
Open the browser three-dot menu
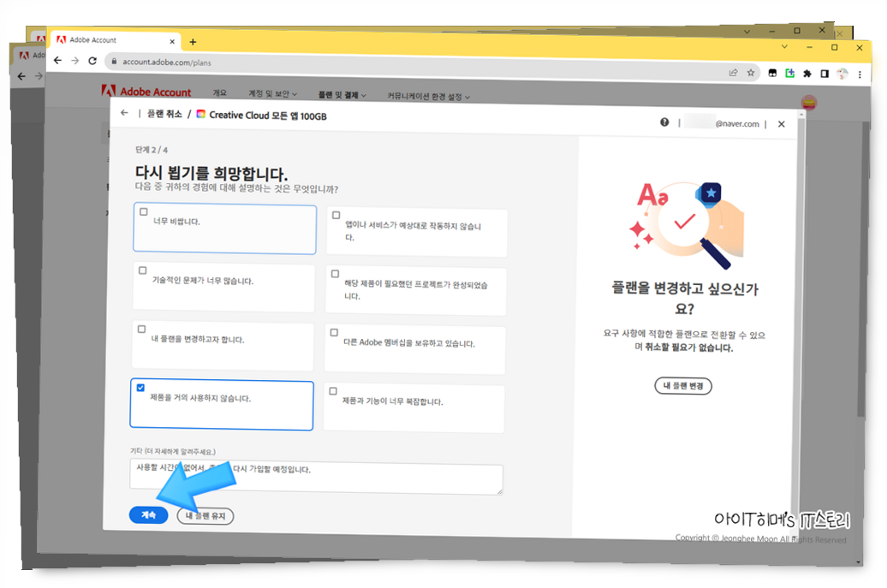pos(860,74)
